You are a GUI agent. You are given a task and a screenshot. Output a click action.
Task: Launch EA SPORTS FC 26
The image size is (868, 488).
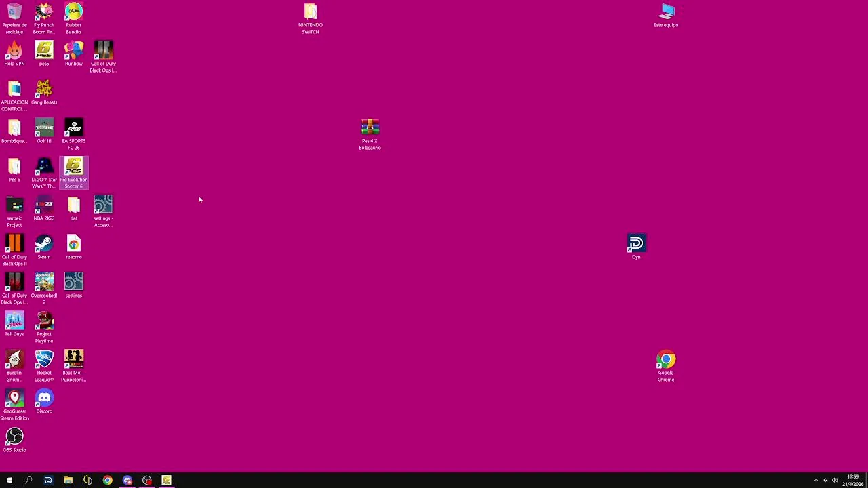74,134
